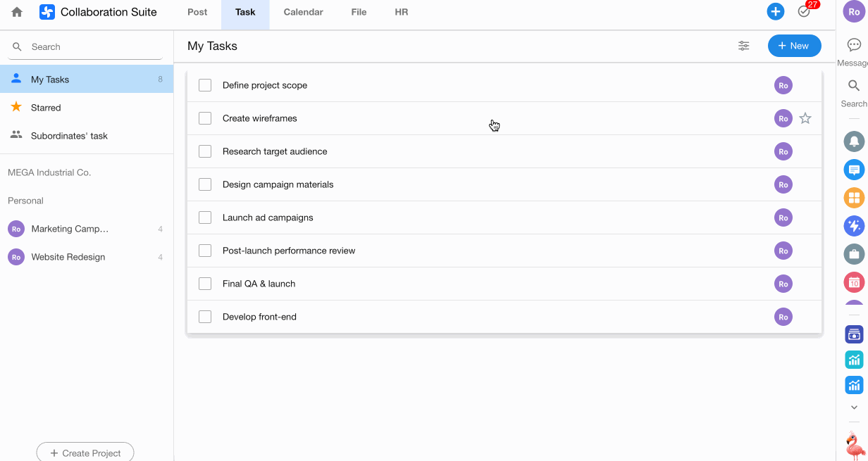The image size is (868, 461).
Task: Open the Ro profile avatar menu
Action: tap(854, 12)
